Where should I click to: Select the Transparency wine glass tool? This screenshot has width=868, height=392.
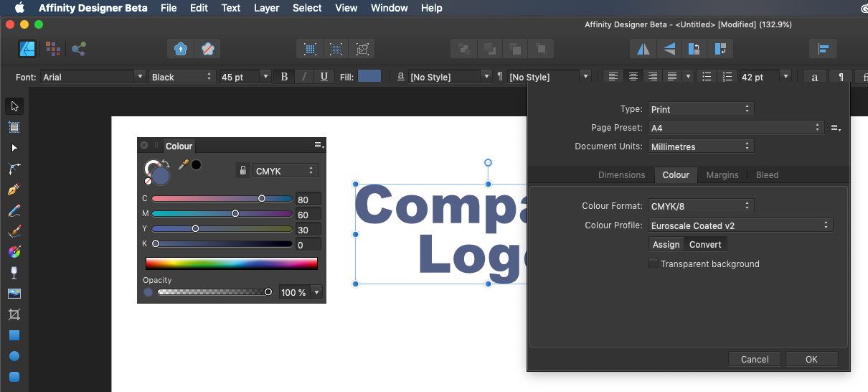[x=14, y=273]
